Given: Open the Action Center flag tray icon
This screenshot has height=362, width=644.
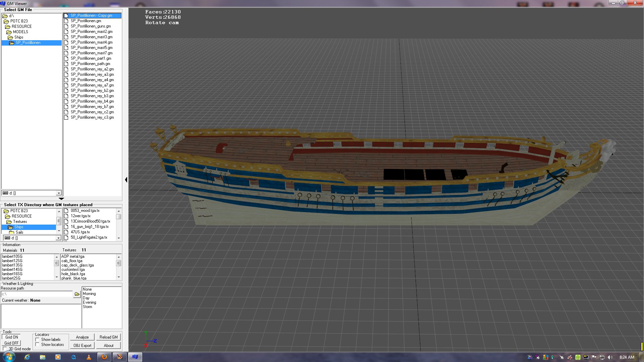Looking at the screenshot, I should pyautogui.click(x=594, y=357).
